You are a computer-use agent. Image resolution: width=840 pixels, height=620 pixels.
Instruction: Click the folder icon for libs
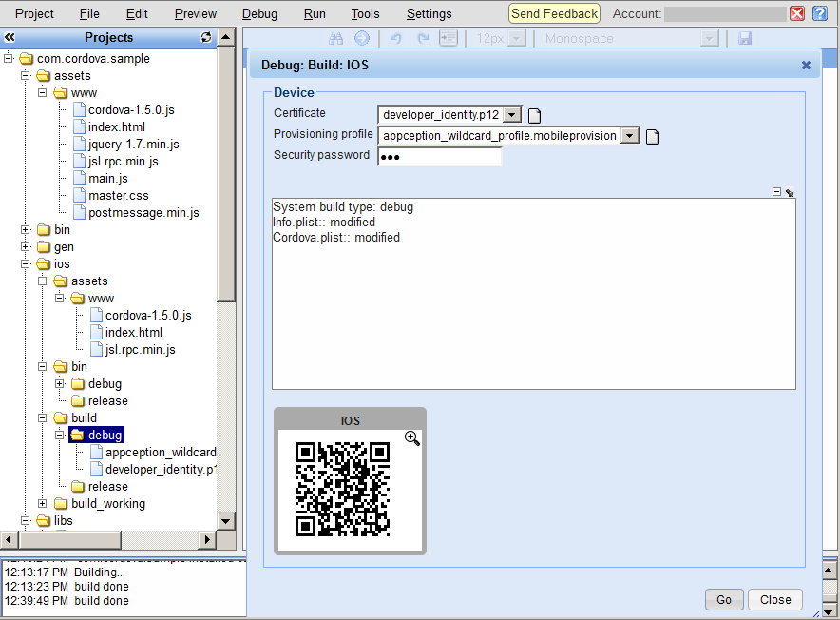pos(44,521)
